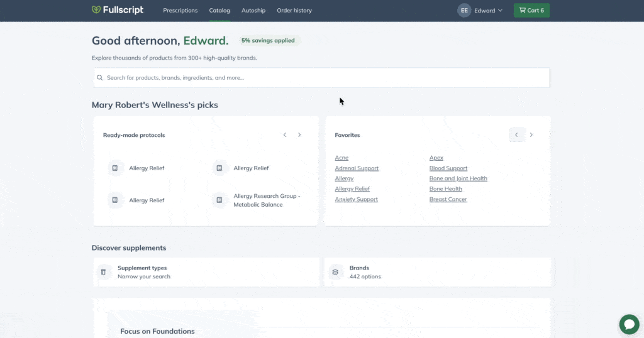The width and height of the screenshot is (644, 338).
Task: Click the Supplement types bottle icon
Action: 104,272
